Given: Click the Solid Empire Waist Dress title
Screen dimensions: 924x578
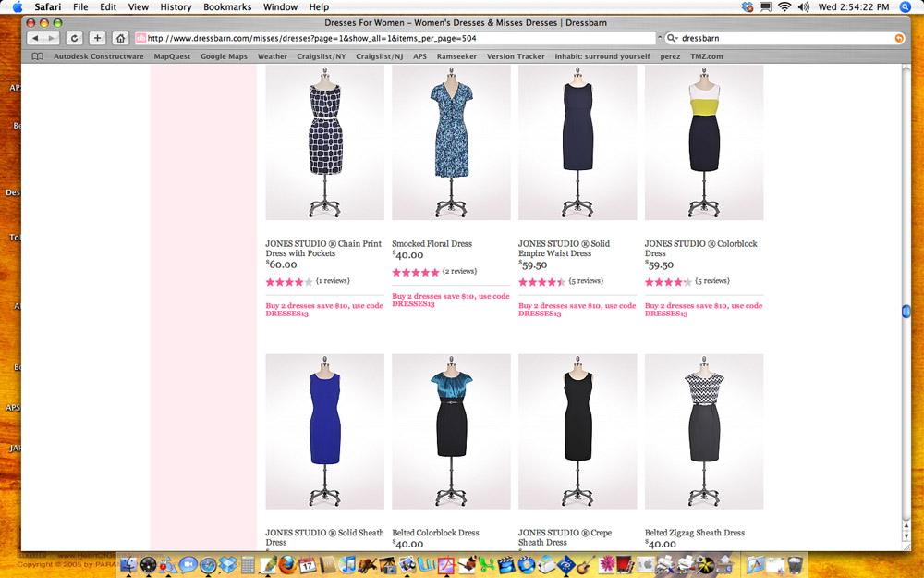Looking at the screenshot, I should [564, 248].
